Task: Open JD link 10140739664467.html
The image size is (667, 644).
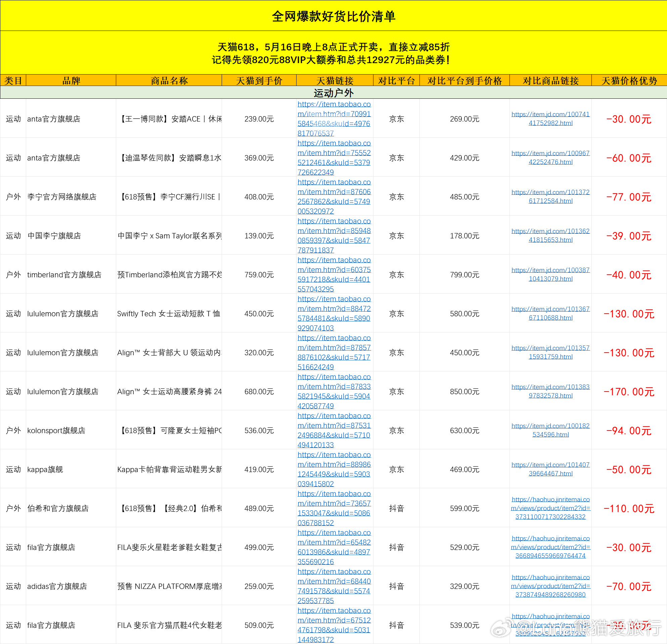Action: point(550,469)
